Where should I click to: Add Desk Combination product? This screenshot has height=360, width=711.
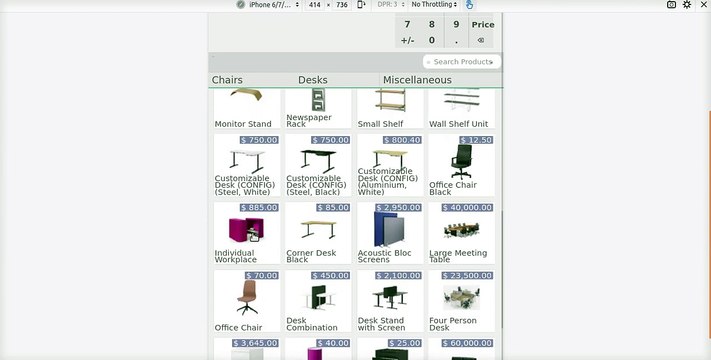318,301
